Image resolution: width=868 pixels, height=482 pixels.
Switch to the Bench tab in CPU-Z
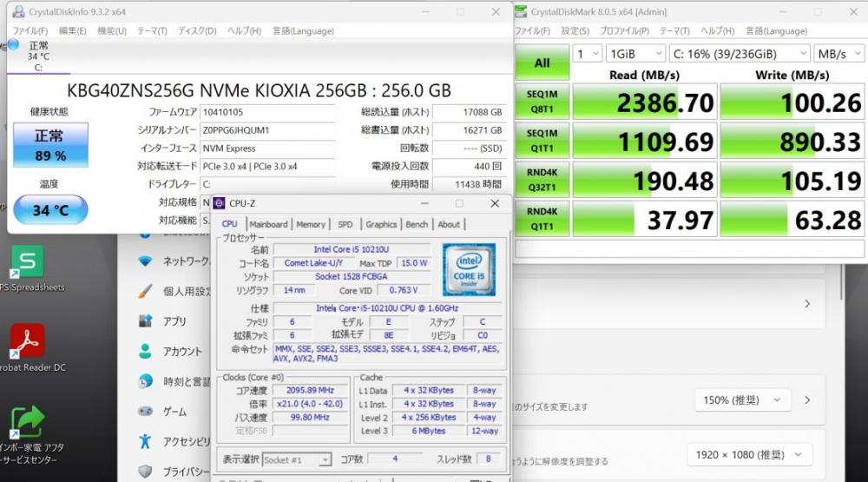417,224
